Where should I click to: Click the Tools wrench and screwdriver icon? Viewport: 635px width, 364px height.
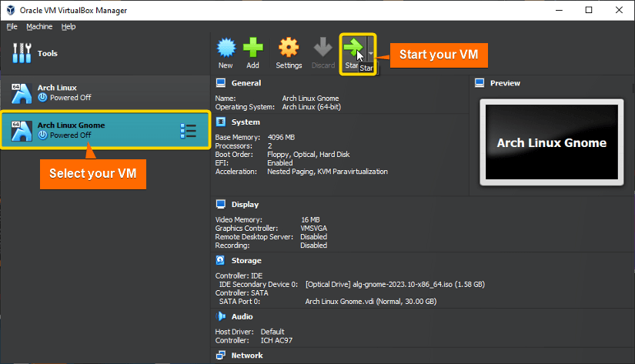22,53
